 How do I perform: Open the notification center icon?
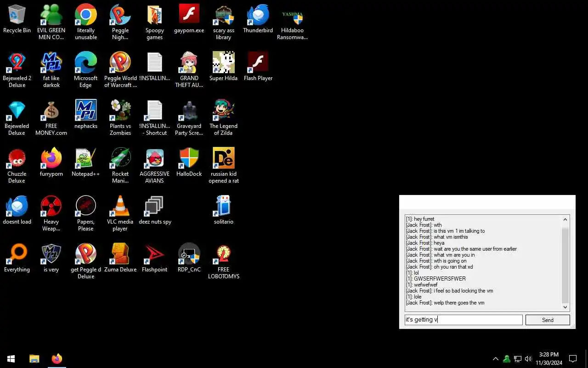[573, 359]
